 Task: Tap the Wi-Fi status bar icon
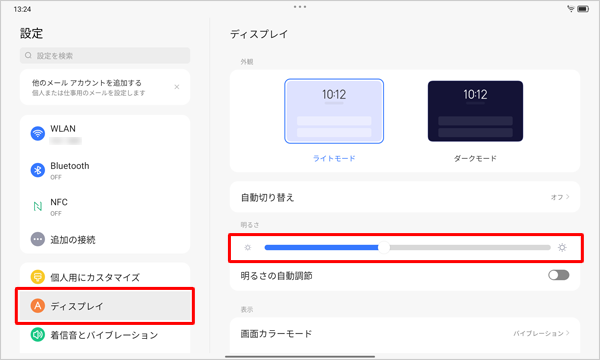click(x=571, y=9)
